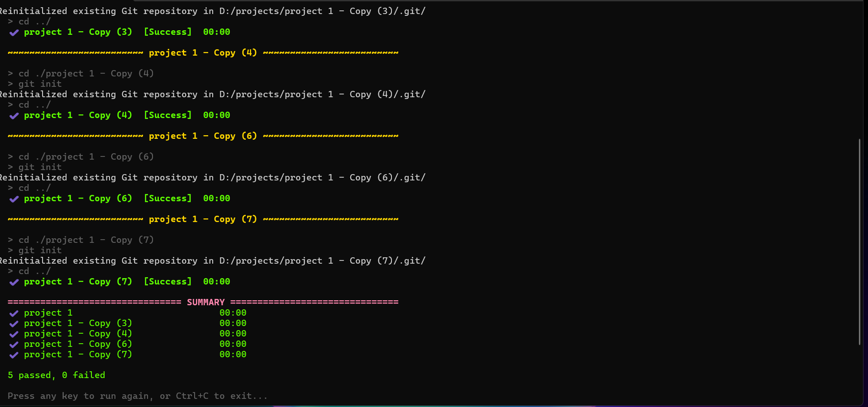This screenshot has width=868, height=407.
Task: Click the yellow 'project 1 - Copy (7)' header
Action: pyautogui.click(x=203, y=219)
